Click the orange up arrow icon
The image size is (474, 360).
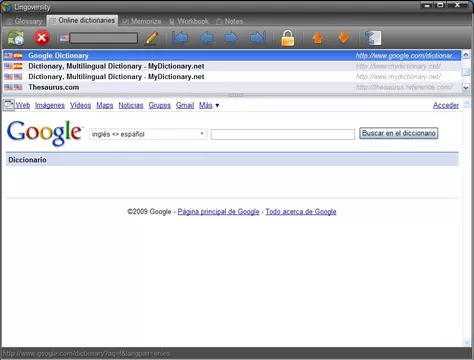[318, 38]
